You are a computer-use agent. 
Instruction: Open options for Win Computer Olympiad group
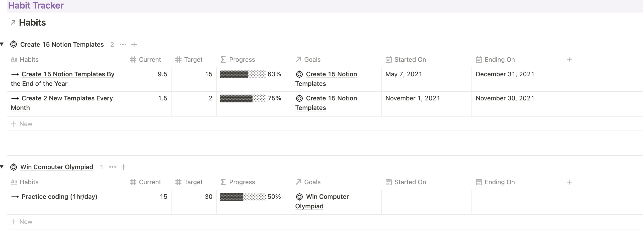(x=112, y=167)
